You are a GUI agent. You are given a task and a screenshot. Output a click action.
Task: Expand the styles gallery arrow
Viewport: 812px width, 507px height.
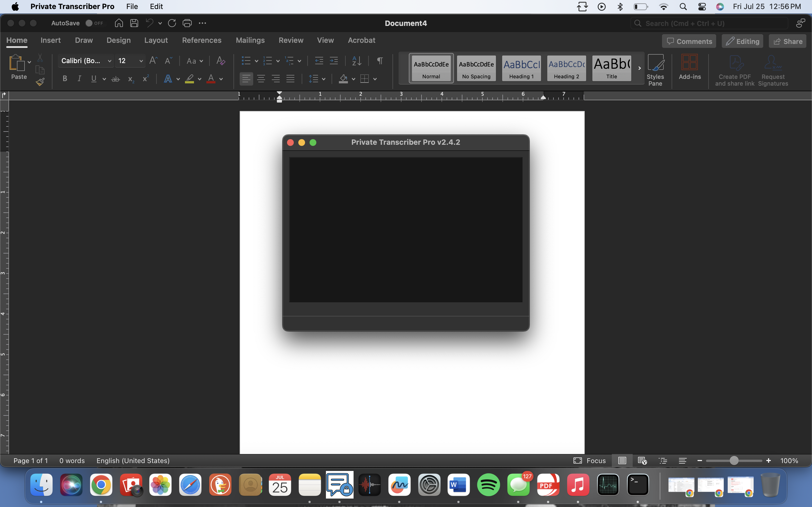coord(639,68)
